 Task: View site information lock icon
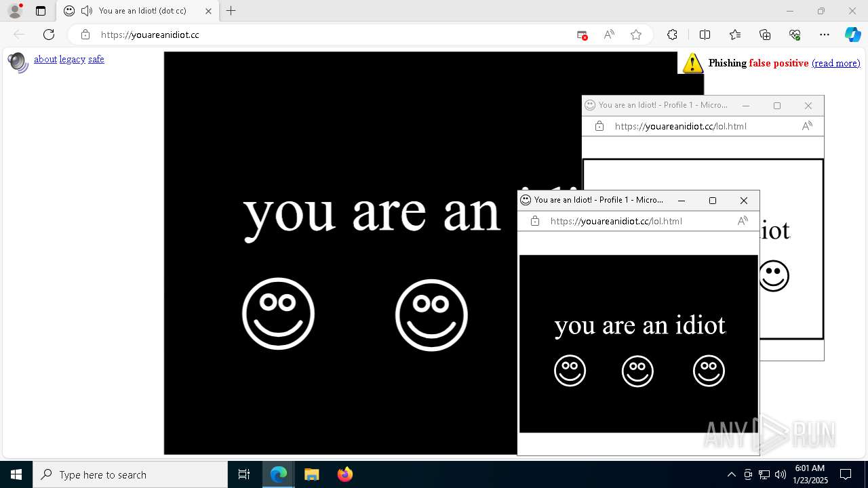coord(85,35)
